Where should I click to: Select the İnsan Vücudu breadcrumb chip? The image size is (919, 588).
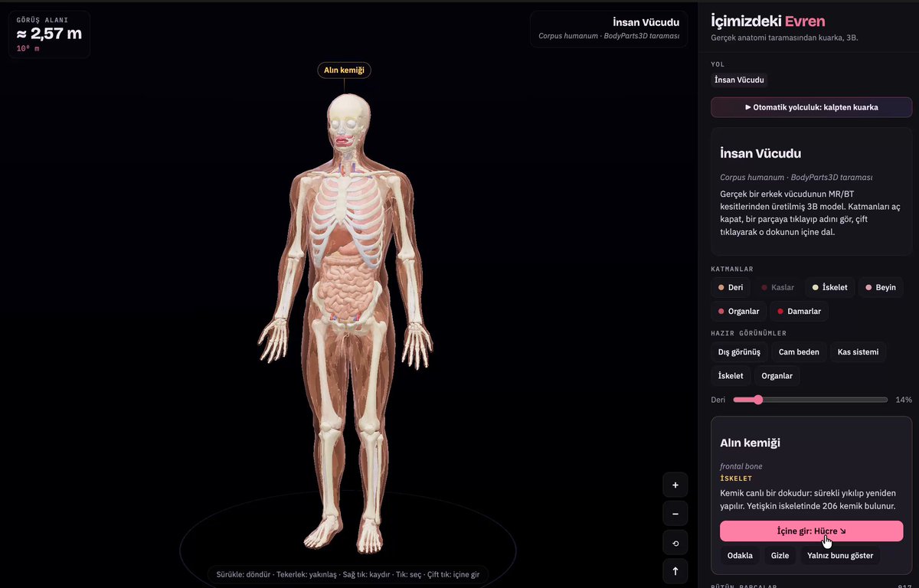click(739, 80)
